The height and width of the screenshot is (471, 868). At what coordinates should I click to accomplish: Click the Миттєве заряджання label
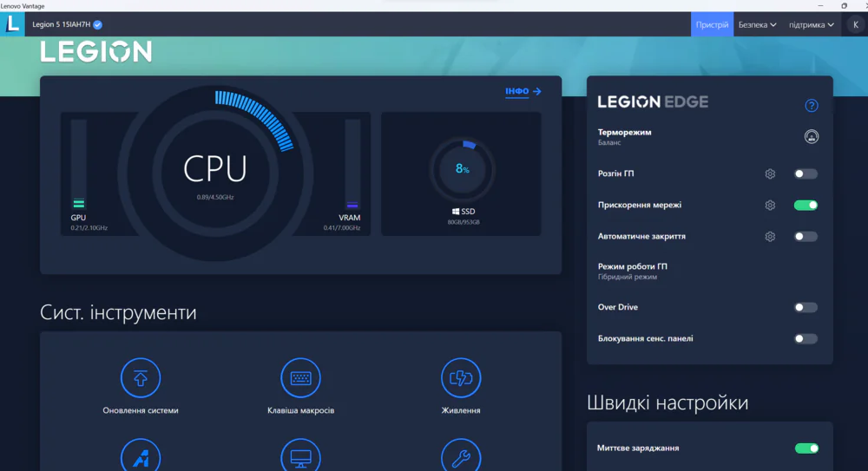(x=638, y=448)
